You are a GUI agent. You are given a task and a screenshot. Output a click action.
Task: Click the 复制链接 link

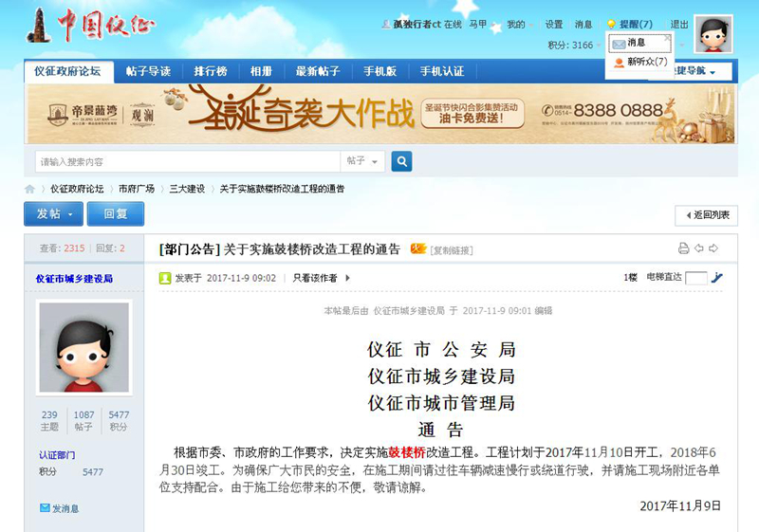452,250
